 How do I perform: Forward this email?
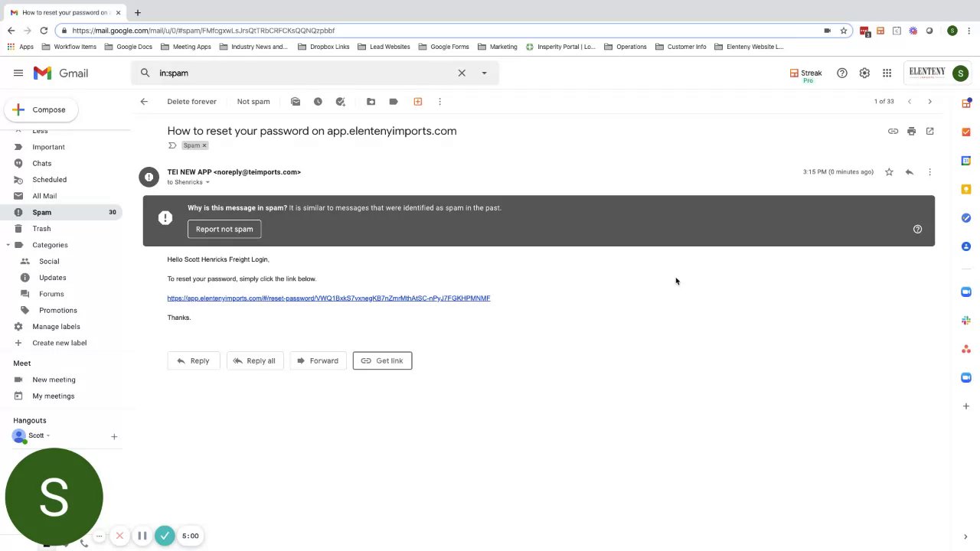[318, 360]
